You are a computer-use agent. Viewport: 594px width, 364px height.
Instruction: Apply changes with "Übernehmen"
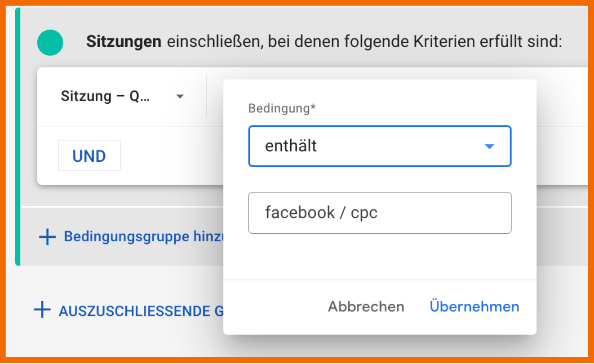(474, 306)
